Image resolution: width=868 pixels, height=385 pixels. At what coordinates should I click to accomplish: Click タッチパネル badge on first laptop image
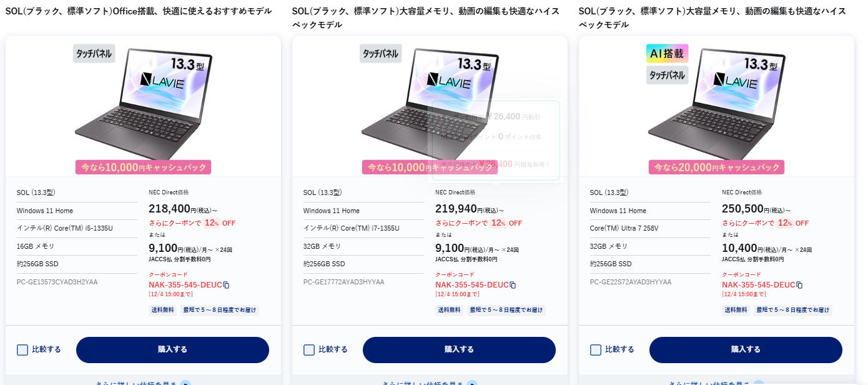pos(94,53)
